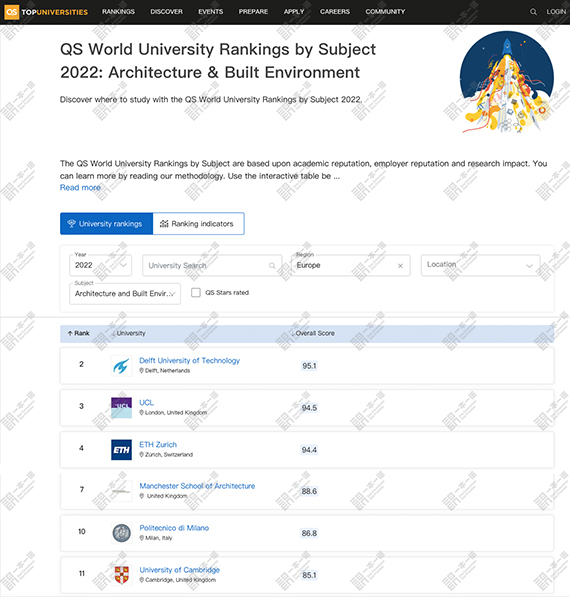The width and height of the screenshot is (570, 597).
Task: Click the 'Delft, Netherlands' location text
Action: (168, 371)
